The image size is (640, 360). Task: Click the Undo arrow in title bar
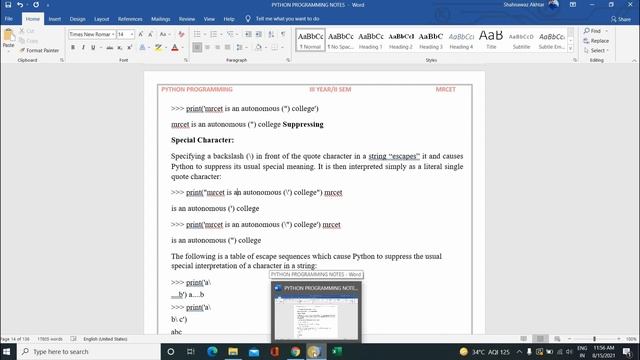(20, 5)
